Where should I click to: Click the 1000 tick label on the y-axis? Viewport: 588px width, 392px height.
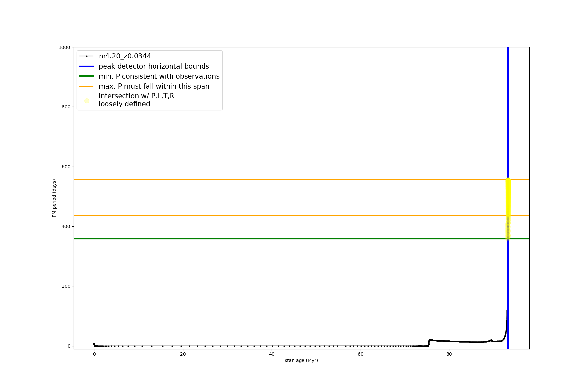64,47
